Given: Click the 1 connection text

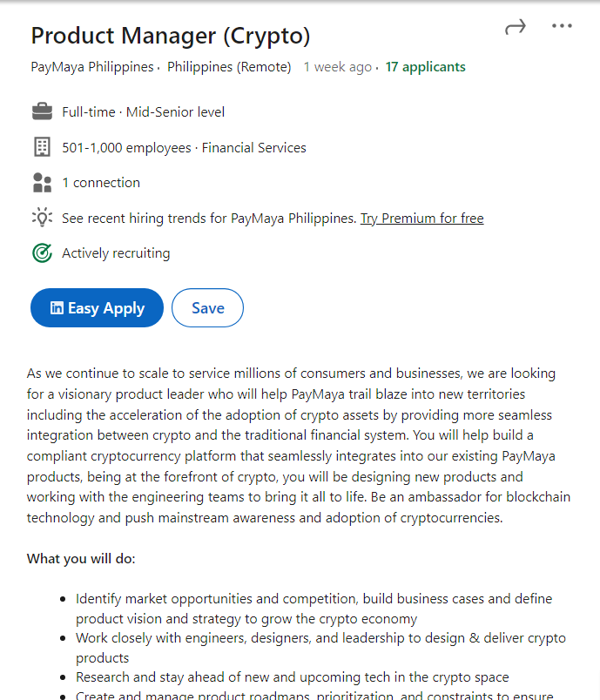Looking at the screenshot, I should pyautogui.click(x=101, y=183).
